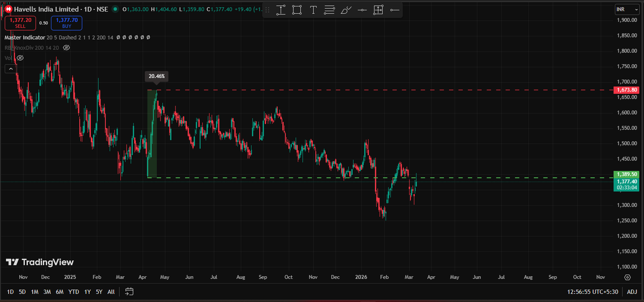The image size is (644, 302).
Task: Click the 1,900.00 price axis label
Action: click(x=626, y=20)
